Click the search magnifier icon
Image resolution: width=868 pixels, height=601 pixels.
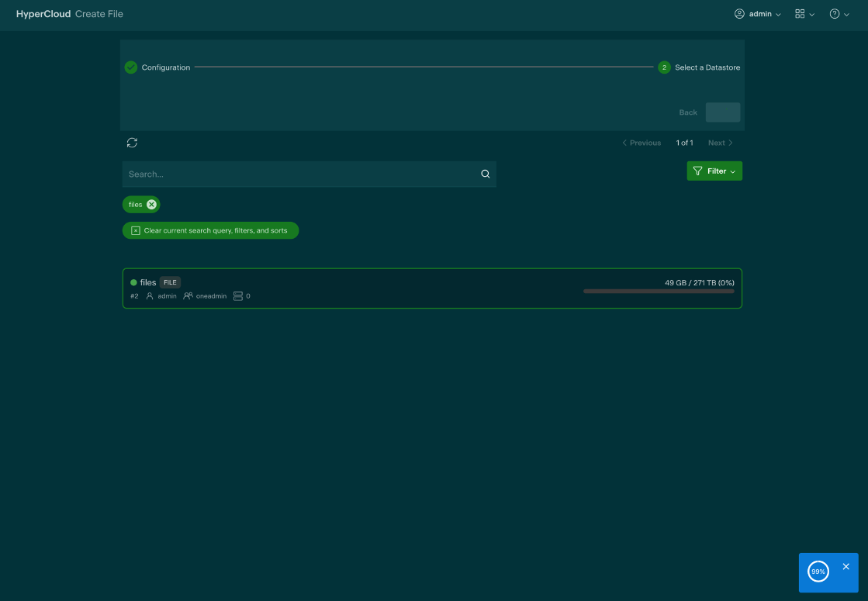[x=486, y=174]
